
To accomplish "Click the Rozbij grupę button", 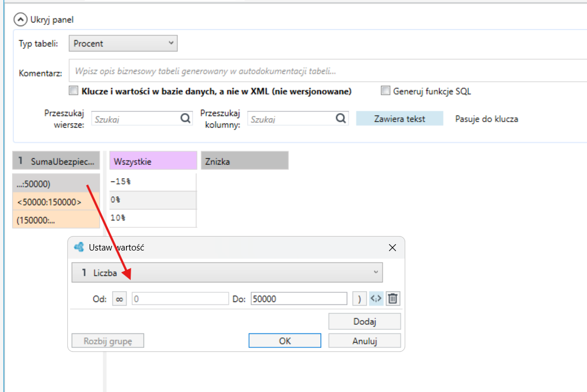I will pyautogui.click(x=108, y=341).
